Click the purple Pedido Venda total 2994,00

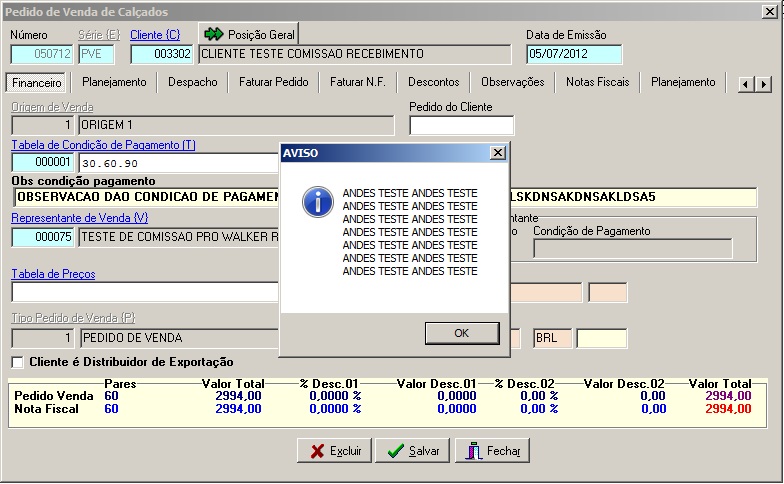(728, 396)
